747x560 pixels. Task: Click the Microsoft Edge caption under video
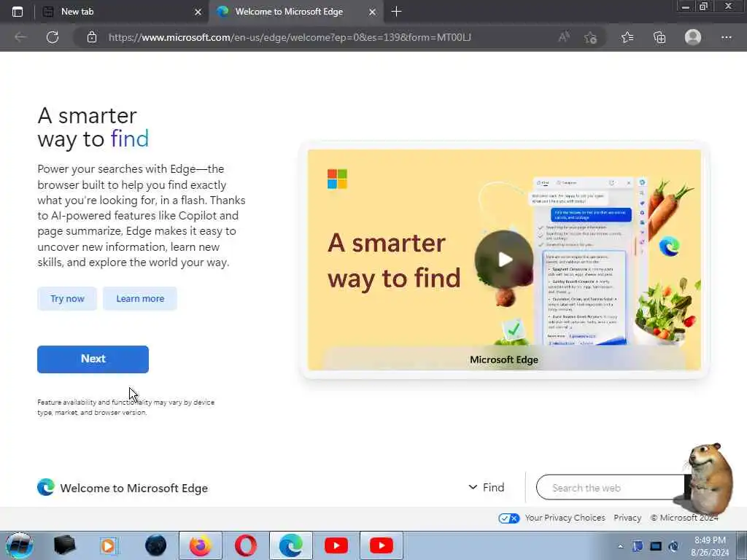click(x=504, y=360)
